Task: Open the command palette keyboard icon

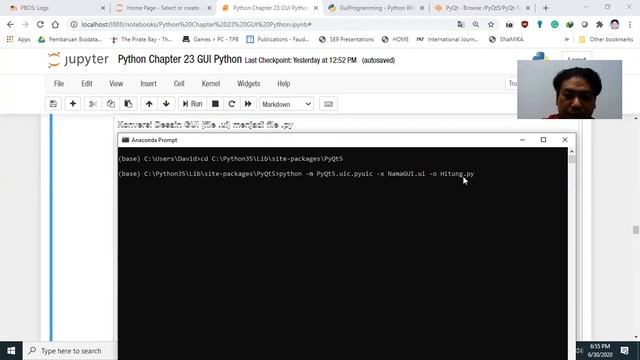Action: [328, 104]
